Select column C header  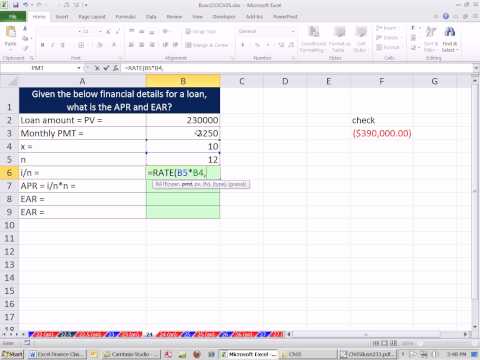click(242, 81)
